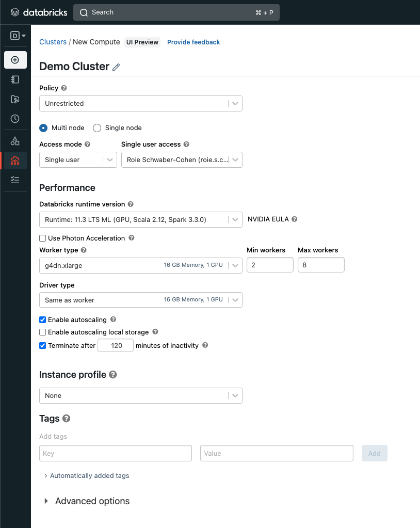Click the search magnifier icon

tap(84, 12)
